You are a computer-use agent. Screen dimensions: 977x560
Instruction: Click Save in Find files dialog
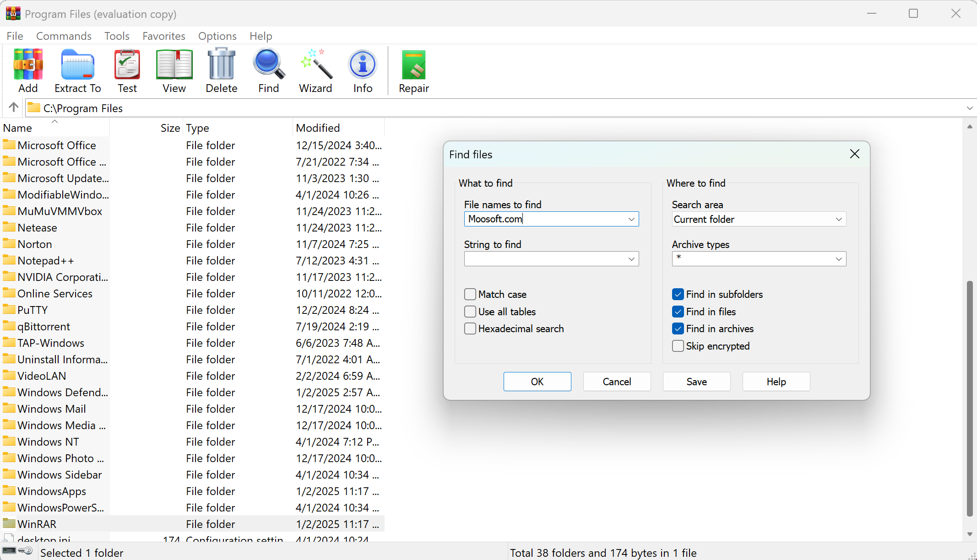click(x=697, y=382)
